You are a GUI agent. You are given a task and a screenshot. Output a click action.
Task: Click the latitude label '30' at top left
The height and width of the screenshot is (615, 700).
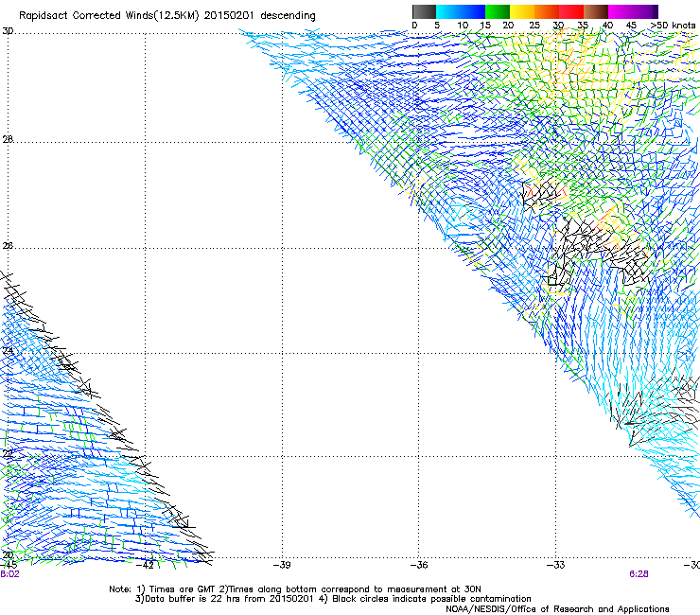(x=8, y=31)
